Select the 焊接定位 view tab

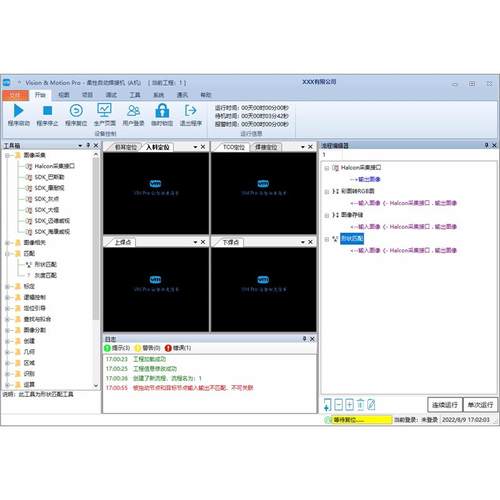[266, 147]
